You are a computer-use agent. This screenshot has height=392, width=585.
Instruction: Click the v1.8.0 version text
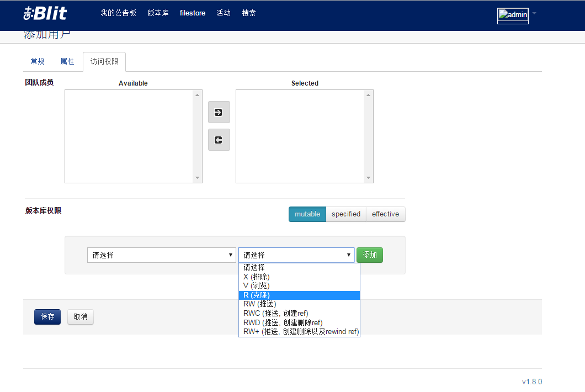pos(532,382)
